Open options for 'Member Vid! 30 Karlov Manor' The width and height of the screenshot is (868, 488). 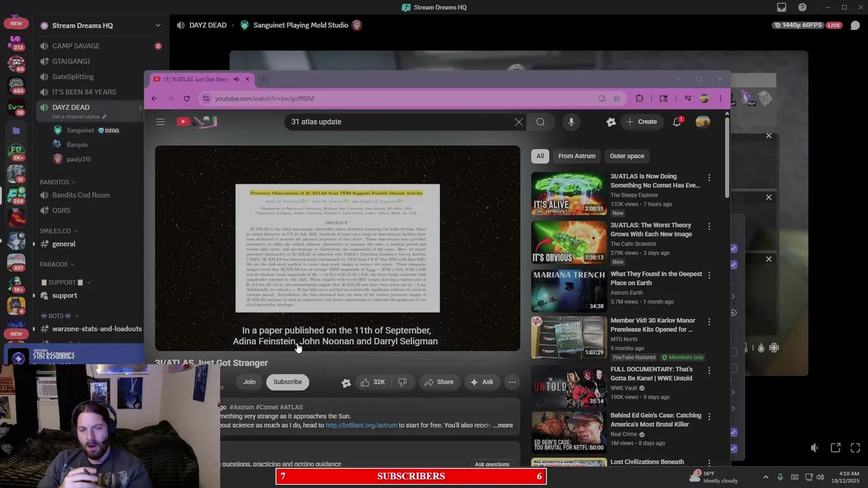(x=709, y=322)
